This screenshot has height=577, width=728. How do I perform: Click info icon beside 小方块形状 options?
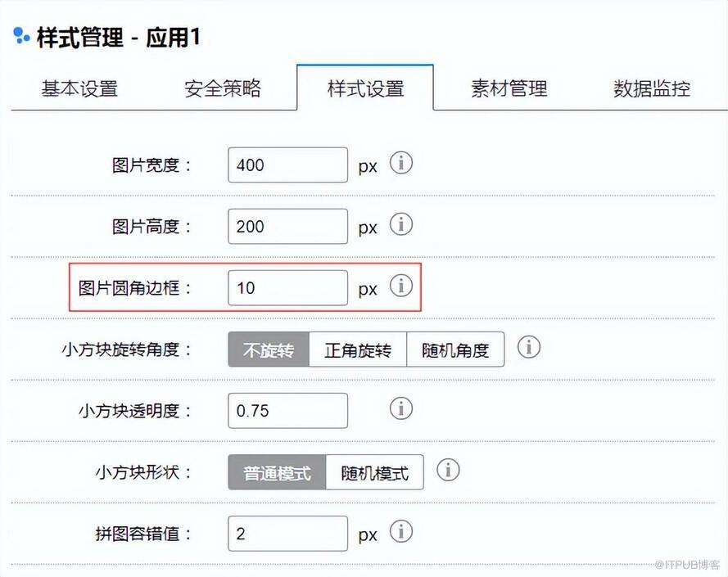(x=448, y=471)
